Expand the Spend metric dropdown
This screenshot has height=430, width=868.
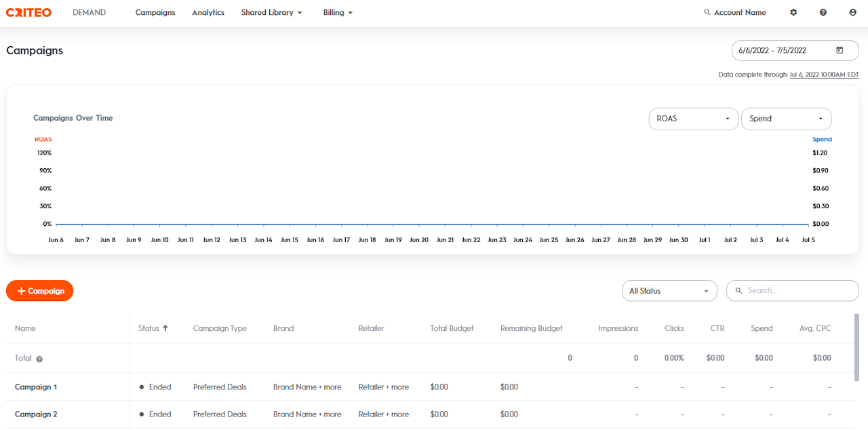786,119
